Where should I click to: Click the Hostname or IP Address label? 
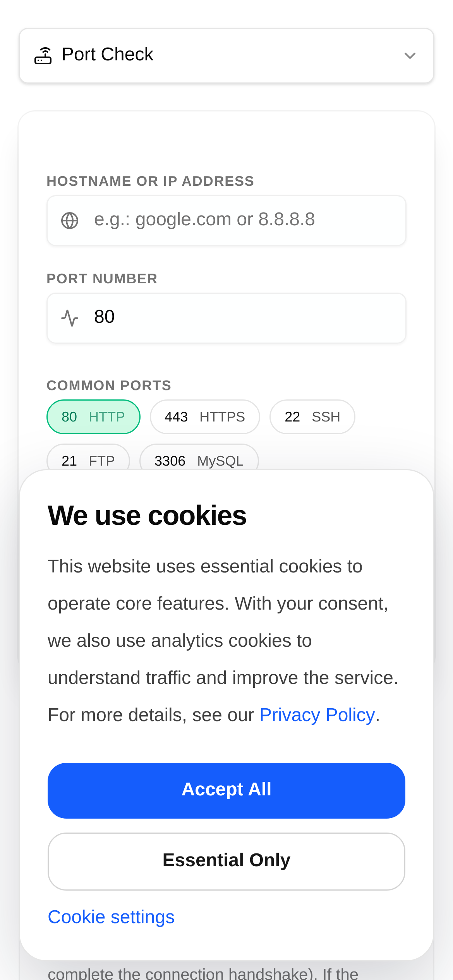[x=150, y=181]
